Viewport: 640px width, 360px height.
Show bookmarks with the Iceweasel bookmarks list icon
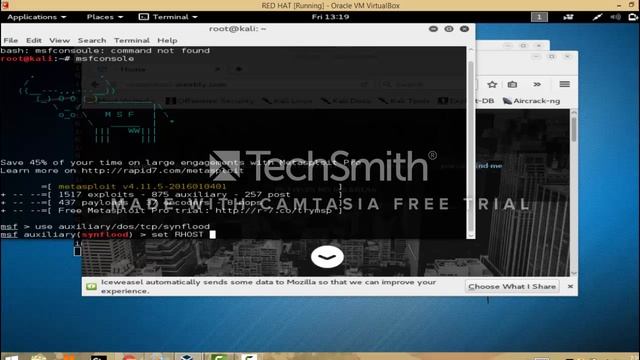point(512,84)
